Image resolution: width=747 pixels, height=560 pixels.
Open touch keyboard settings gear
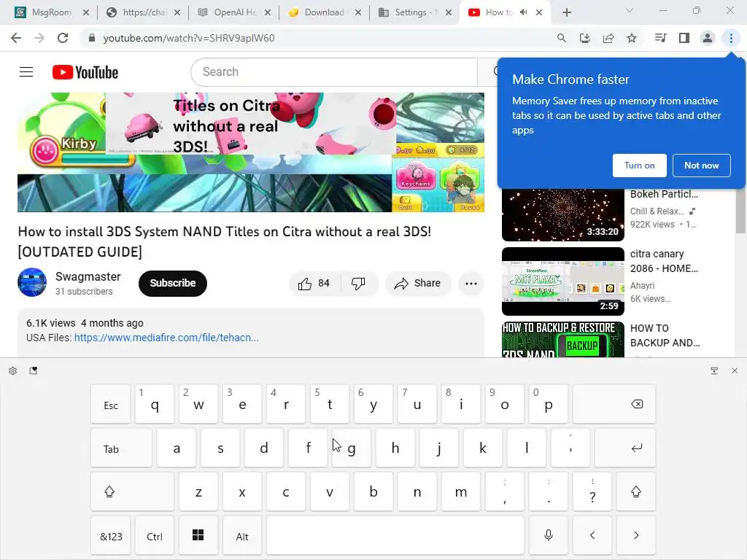click(x=13, y=370)
